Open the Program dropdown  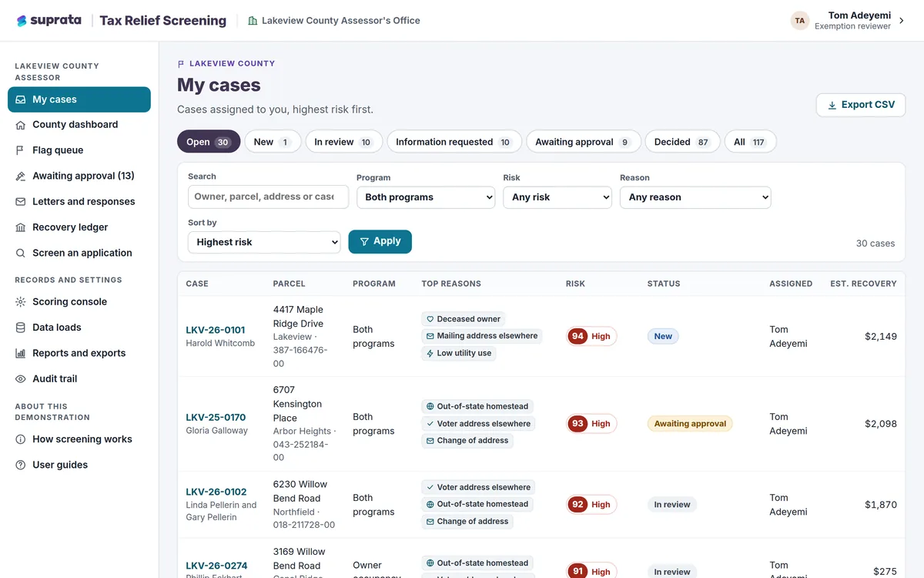point(426,197)
